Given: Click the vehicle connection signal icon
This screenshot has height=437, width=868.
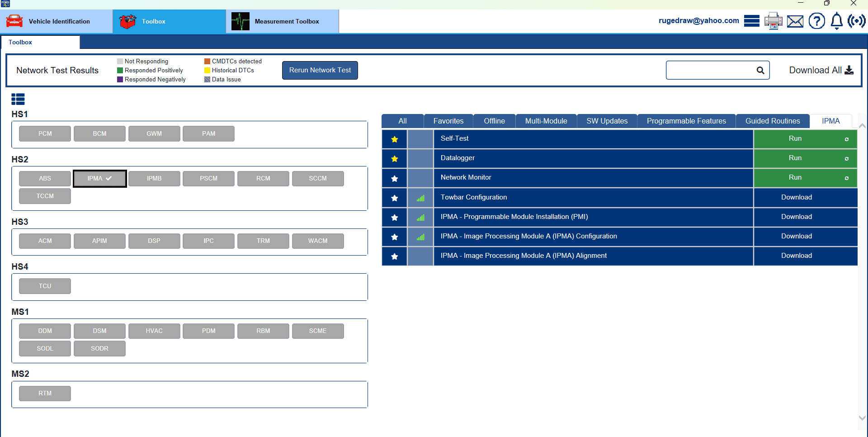Looking at the screenshot, I should click(856, 21).
